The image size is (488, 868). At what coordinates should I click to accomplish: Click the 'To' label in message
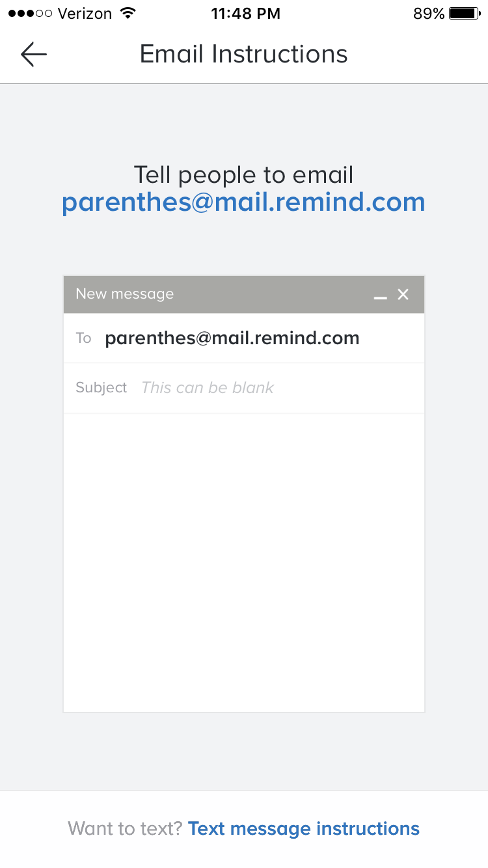(83, 338)
